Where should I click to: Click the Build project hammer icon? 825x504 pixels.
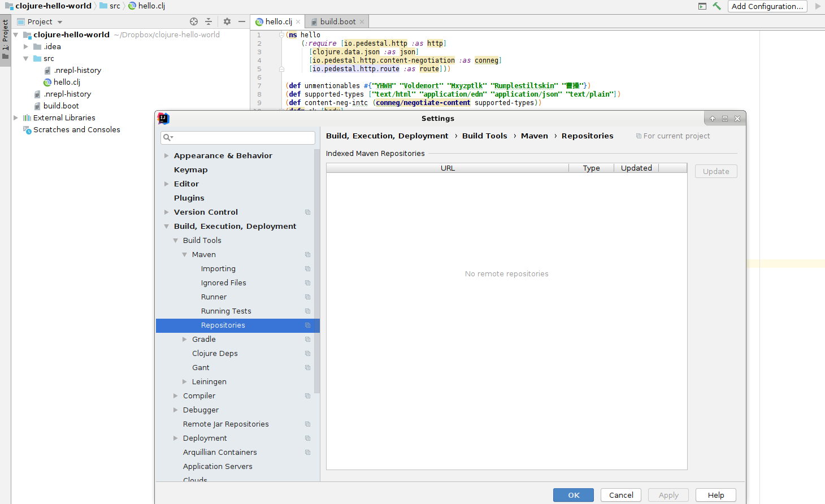click(x=717, y=6)
